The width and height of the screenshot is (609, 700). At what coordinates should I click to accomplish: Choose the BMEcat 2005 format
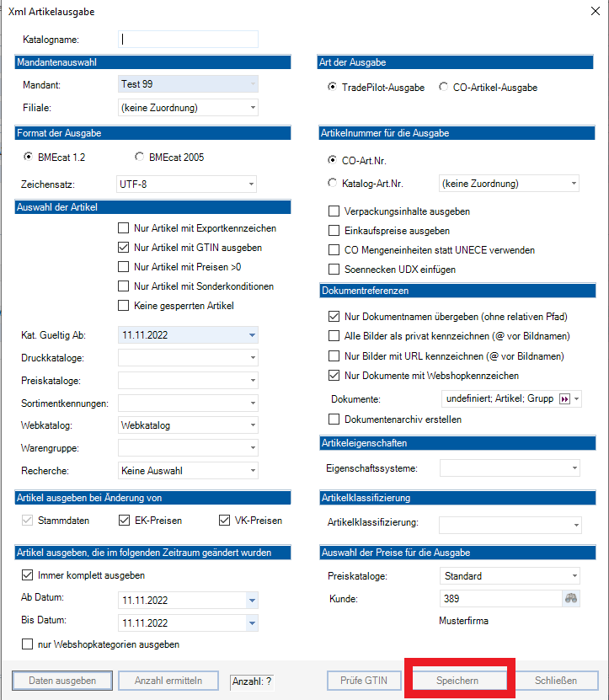point(139,157)
